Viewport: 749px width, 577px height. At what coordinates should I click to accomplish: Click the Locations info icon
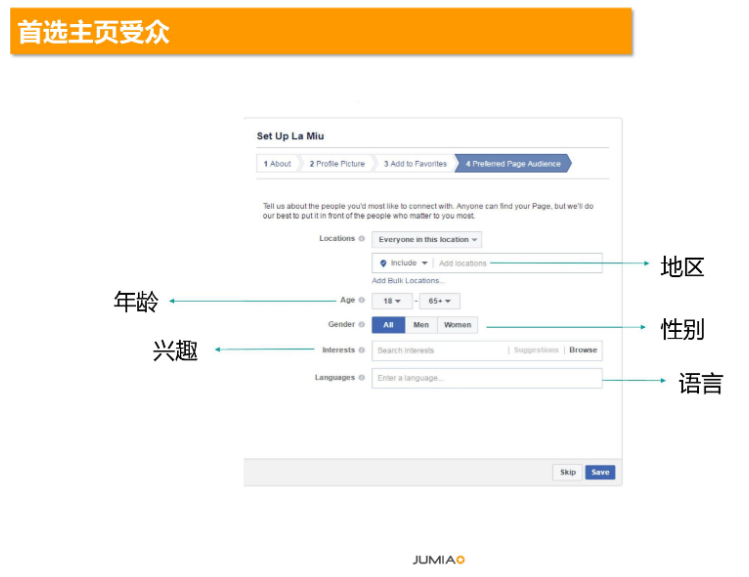(x=362, y=238)
